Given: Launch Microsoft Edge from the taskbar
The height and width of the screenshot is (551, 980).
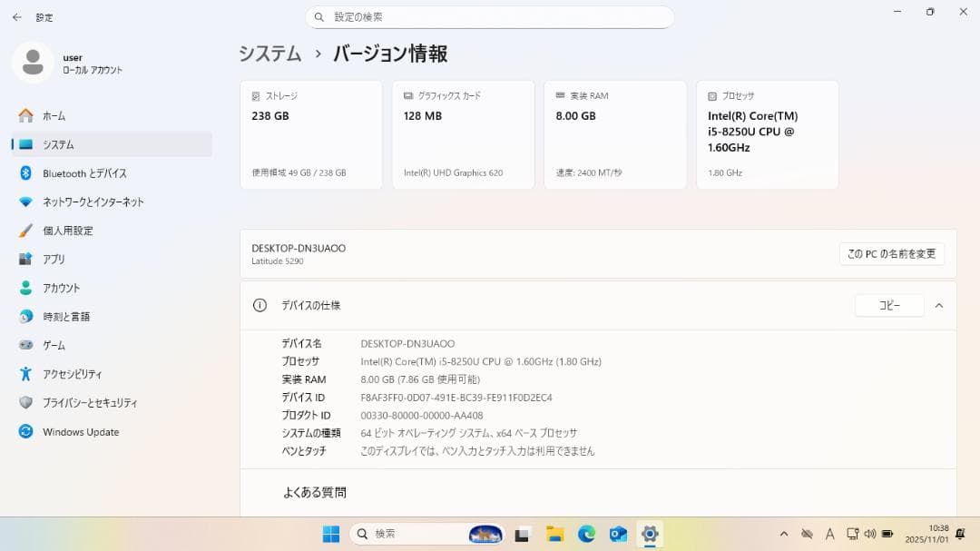Looking at the screenshot, I should pos(585,534).
